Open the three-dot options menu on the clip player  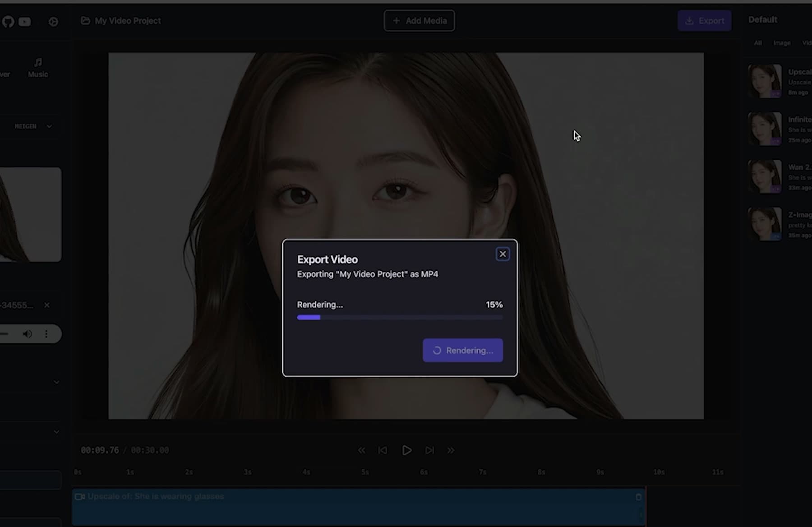coord(46,334)
